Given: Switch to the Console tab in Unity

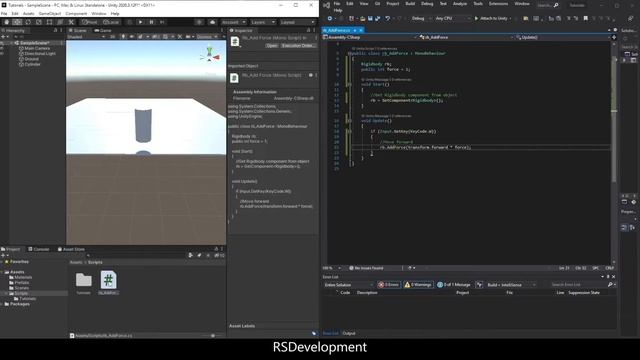Looking at the screenshot, I should point(39,249).
